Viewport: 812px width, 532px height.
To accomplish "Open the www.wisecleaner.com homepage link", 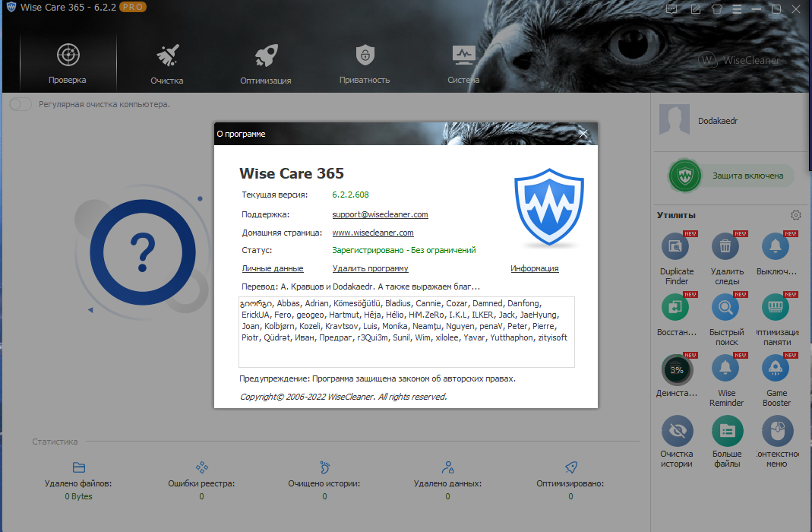I will [372, 233].
